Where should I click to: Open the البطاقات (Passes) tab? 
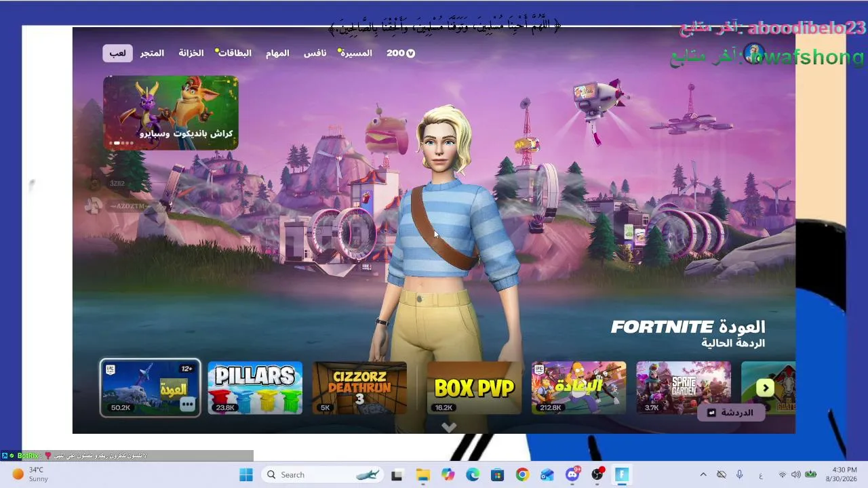(x=234, y=53)
